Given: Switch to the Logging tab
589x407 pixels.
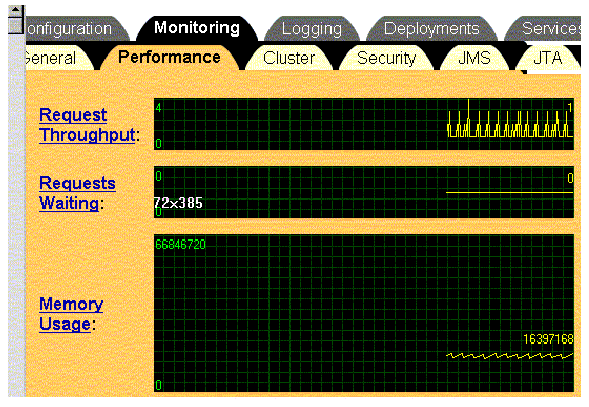Looking at the screenshot, I should pos(312,29).
